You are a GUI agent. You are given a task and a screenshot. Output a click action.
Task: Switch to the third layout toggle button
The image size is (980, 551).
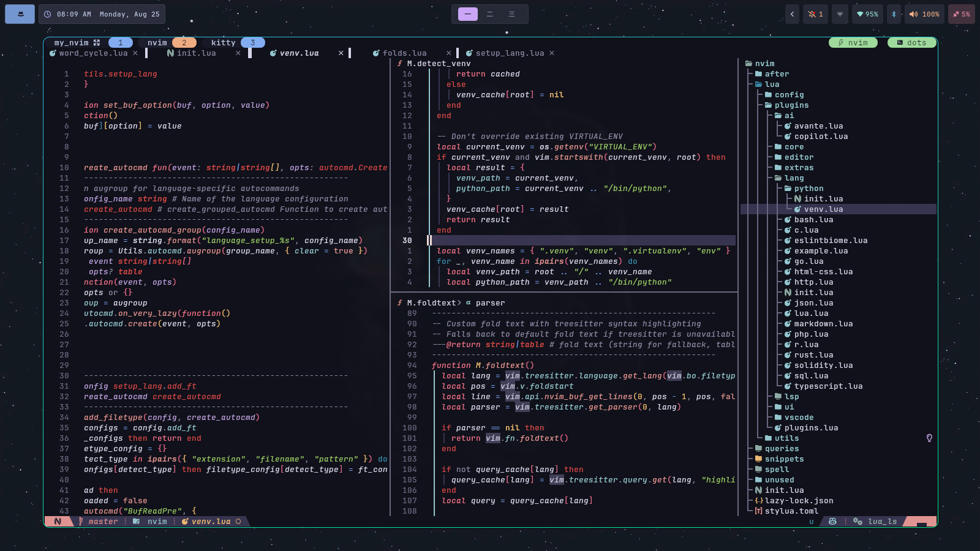point(512,14)
